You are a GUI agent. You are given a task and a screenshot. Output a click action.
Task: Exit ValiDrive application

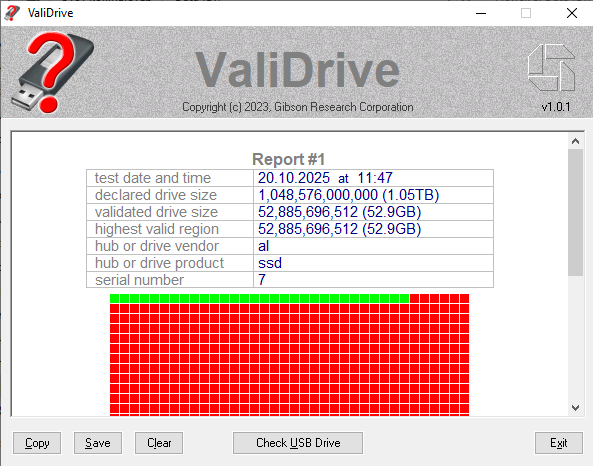[x=559, y=443]
